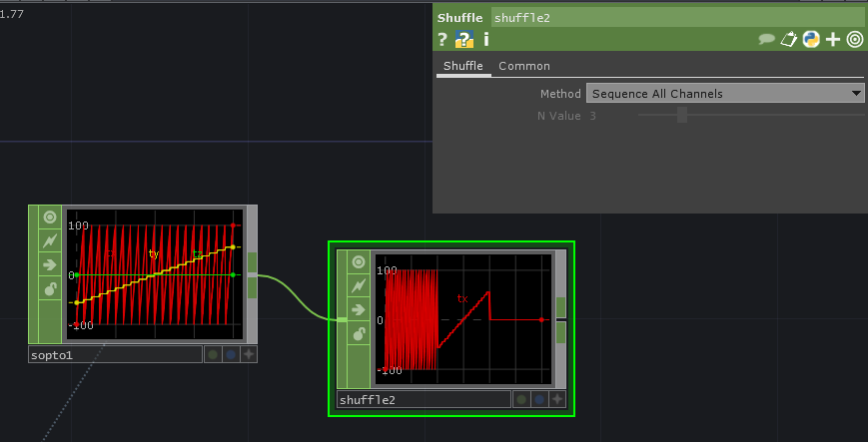Switch to the Common tab
The height and width of the screenshot is (442, 868).
[524, 66]
